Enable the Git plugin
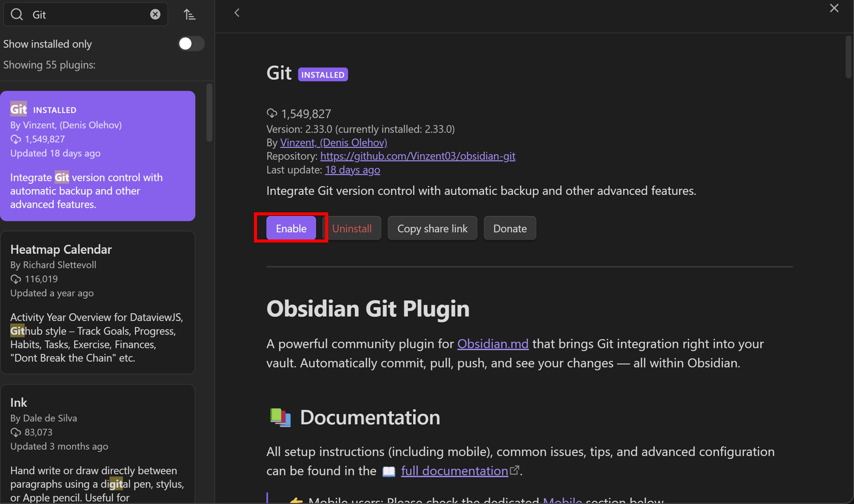This screenshot has height=504, width=854. [291, 228]
